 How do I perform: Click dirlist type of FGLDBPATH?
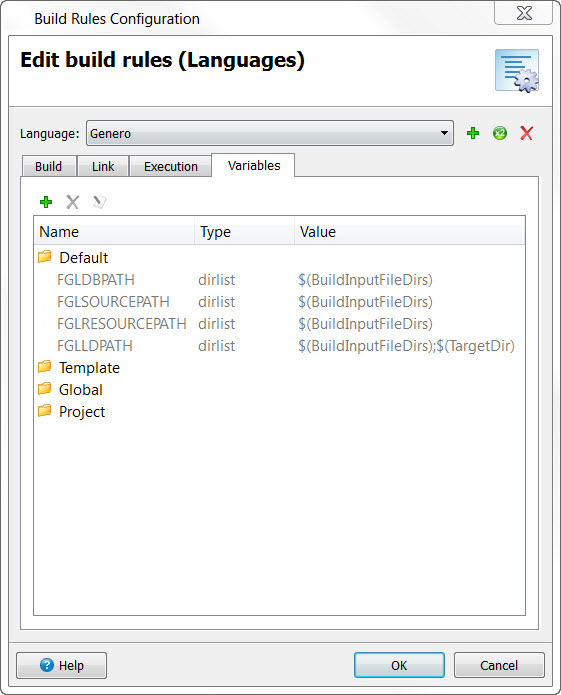(x=217, y=280)
